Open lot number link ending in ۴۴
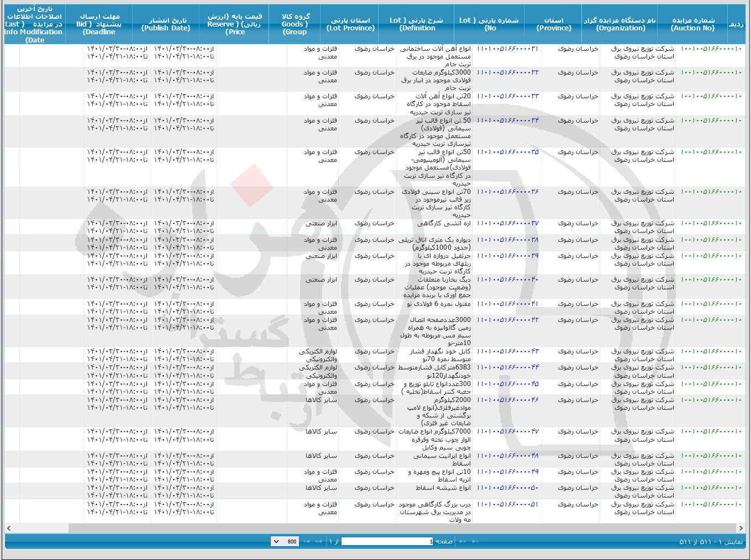751x560 pixels. (507, 368)
